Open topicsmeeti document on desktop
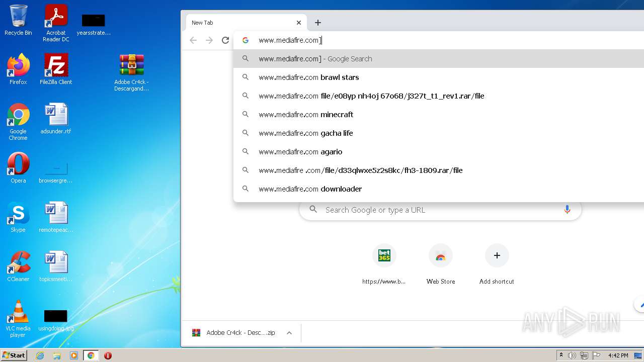Viewport: 644px width, 362px height. tap(56, 266)
